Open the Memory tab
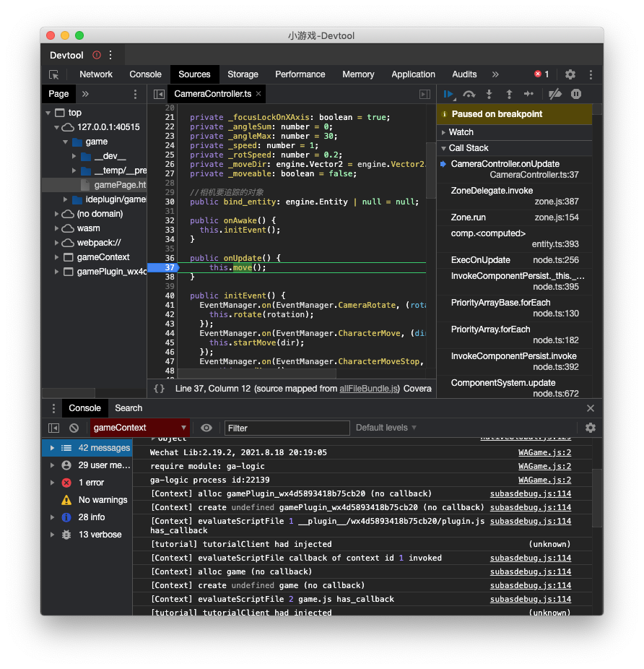The width and height of the screenshot is (644, 669). pos(358,74)
